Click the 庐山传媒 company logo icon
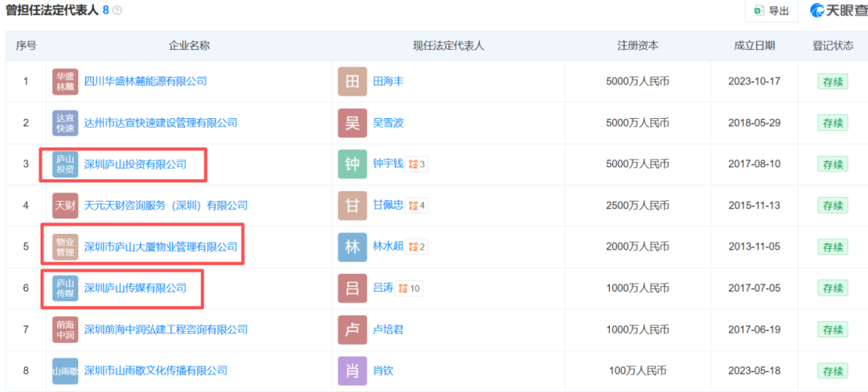 65,288
